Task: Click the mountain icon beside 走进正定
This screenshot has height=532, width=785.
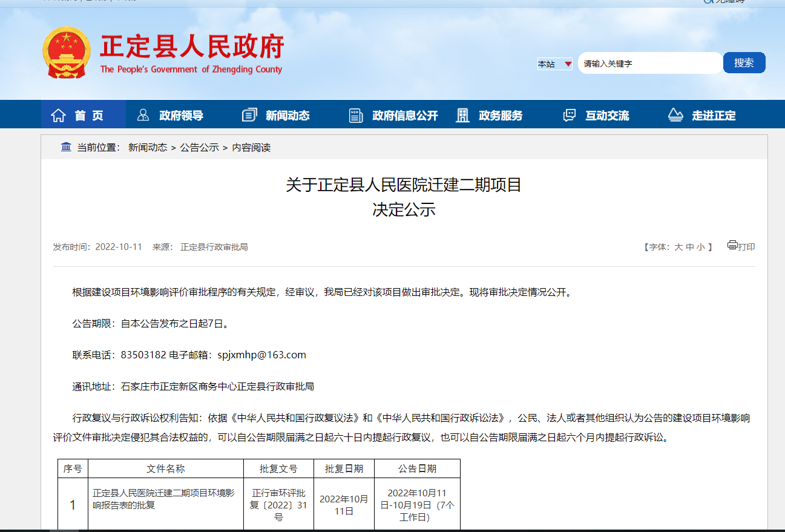Action: [675, 115]
